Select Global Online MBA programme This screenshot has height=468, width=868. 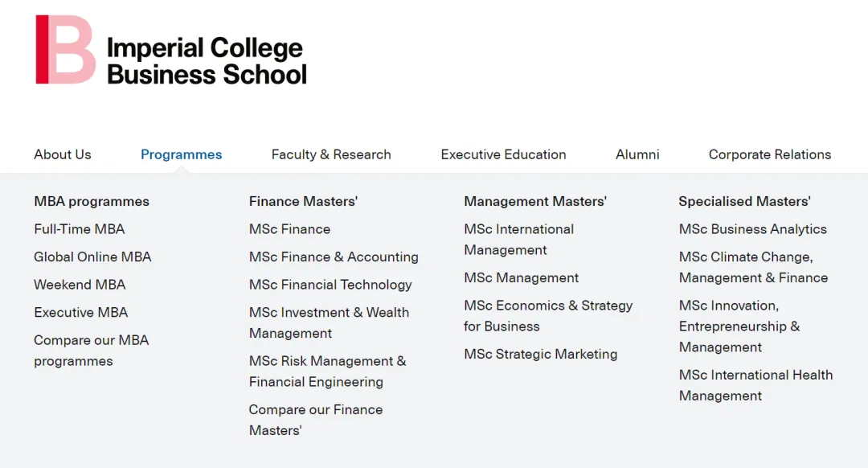[x=92, y=257]
